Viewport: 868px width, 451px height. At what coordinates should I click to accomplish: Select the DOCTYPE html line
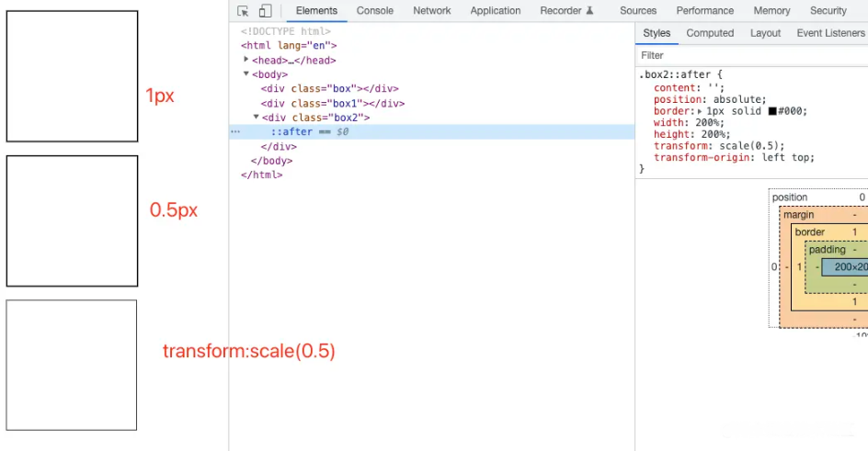286,31
